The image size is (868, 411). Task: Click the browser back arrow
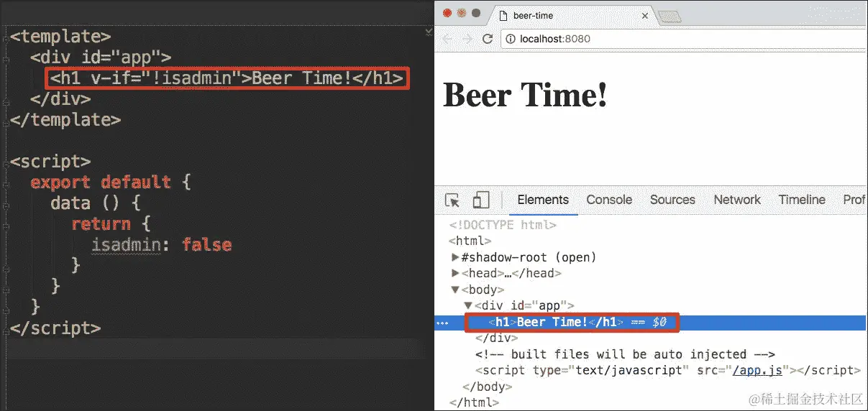coord(447,39)
